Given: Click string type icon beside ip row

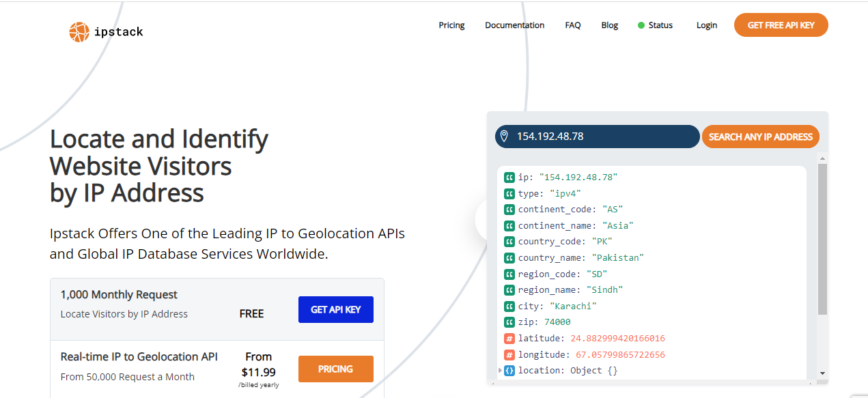Looking at the screenshot, I should (x=509, y=177).
